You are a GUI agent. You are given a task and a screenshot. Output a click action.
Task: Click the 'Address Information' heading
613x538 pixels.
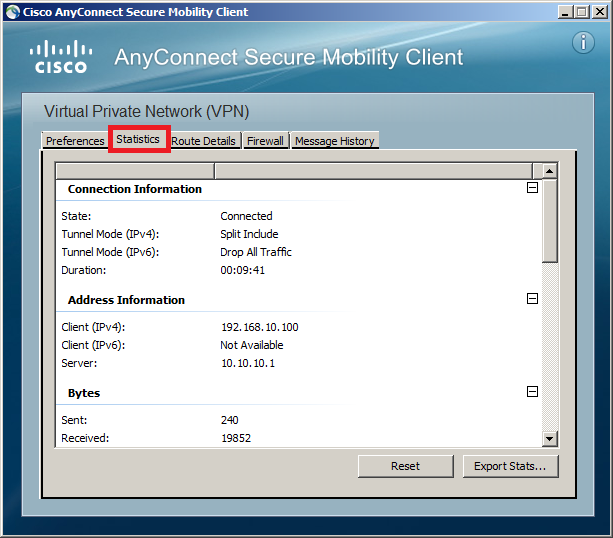pyautogui.click(x=126, y=300)
